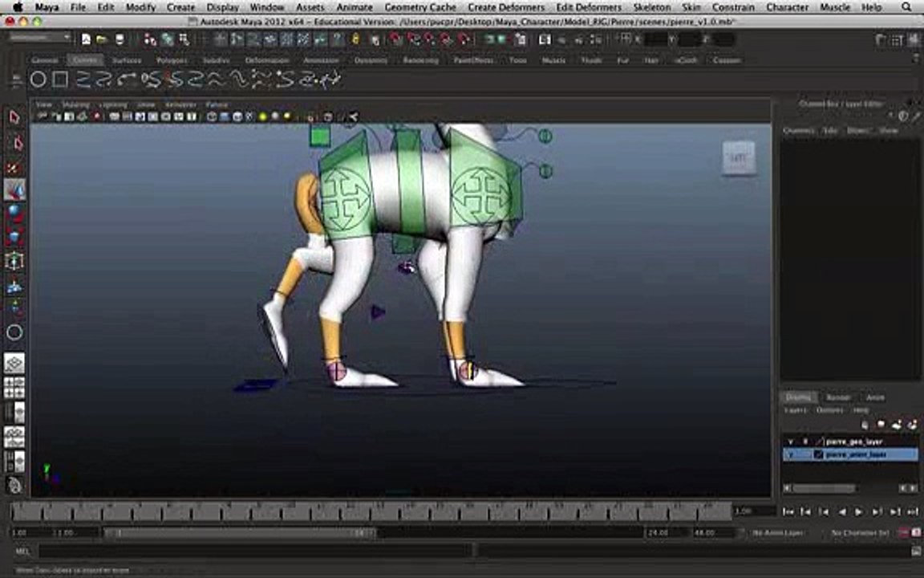Click the MEL command input field
This screenshot has width=924, height=578.
[x=254, y=552]
